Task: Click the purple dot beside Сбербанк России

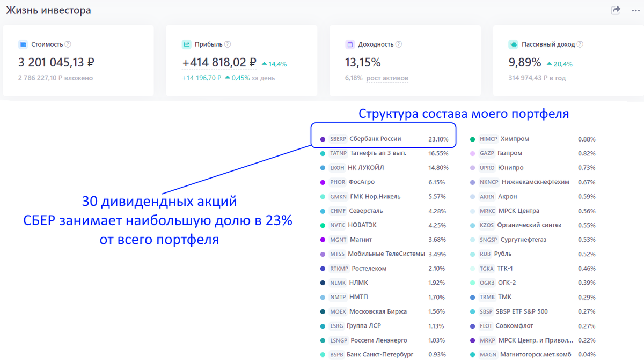Action: (323, 139)
